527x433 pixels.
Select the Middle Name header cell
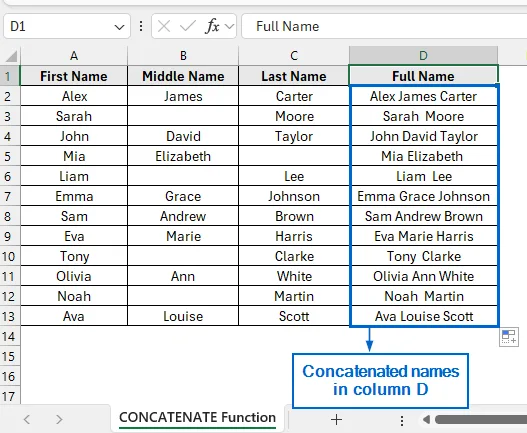point(183,76)
